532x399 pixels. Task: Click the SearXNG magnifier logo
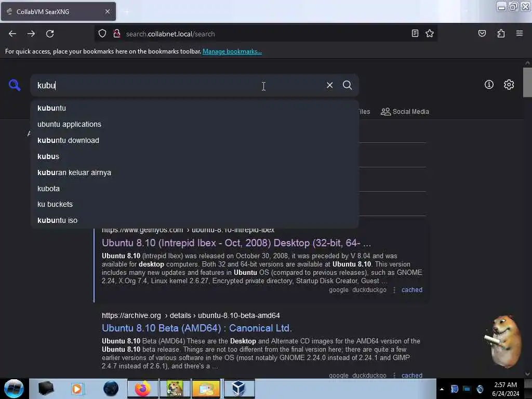[x=14, y=85]
